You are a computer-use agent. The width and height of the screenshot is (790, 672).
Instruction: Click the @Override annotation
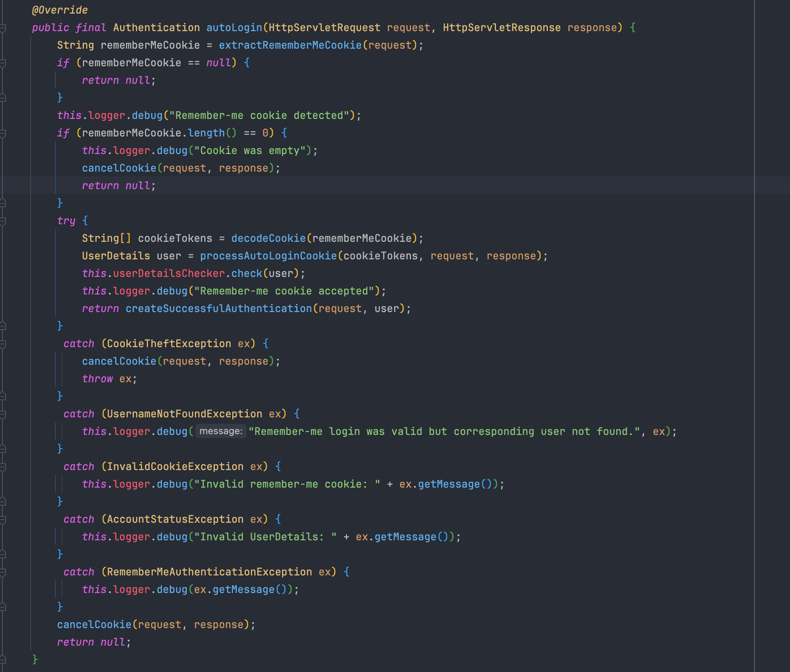coord(60,10)
